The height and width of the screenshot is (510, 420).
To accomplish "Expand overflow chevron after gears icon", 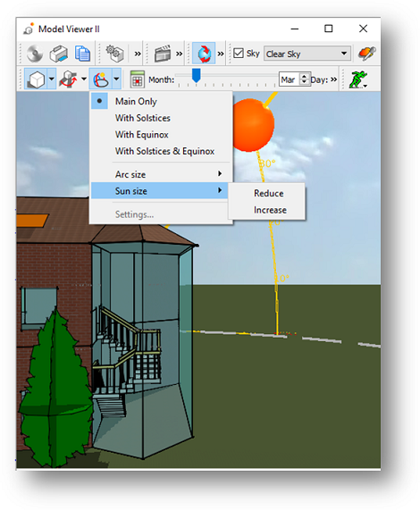I will [x=138, y=54].
